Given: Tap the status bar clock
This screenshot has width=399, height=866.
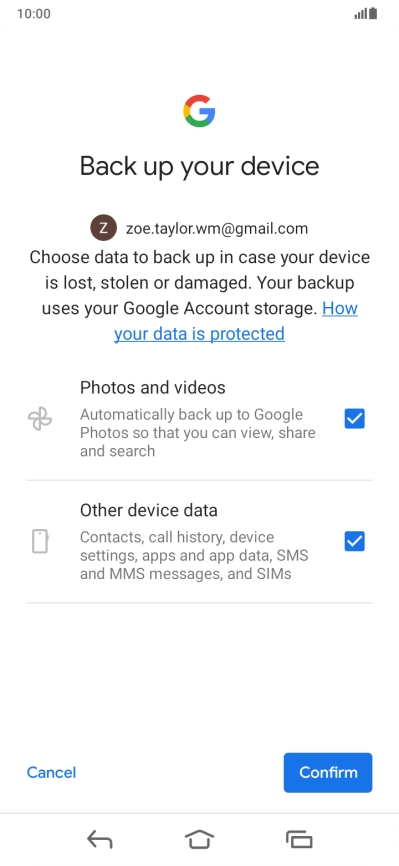Looking at the screenshot, I should coord(34,14).
